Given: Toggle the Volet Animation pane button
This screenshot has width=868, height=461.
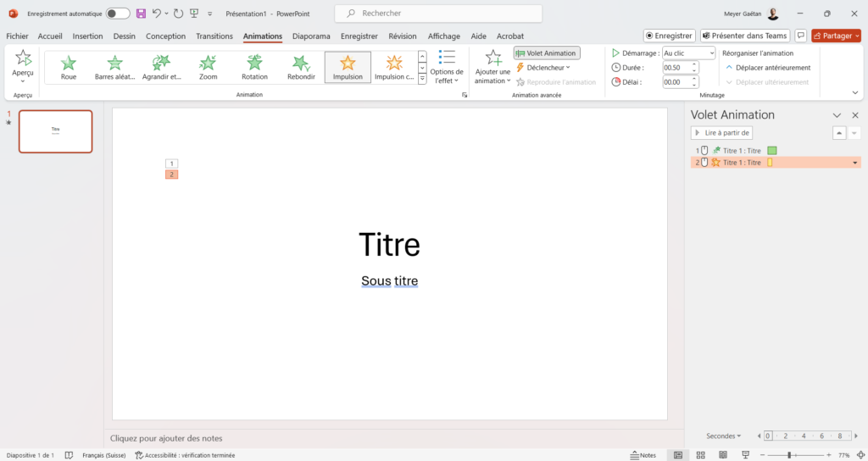Looking at the screenshot, I should (547, 53).
